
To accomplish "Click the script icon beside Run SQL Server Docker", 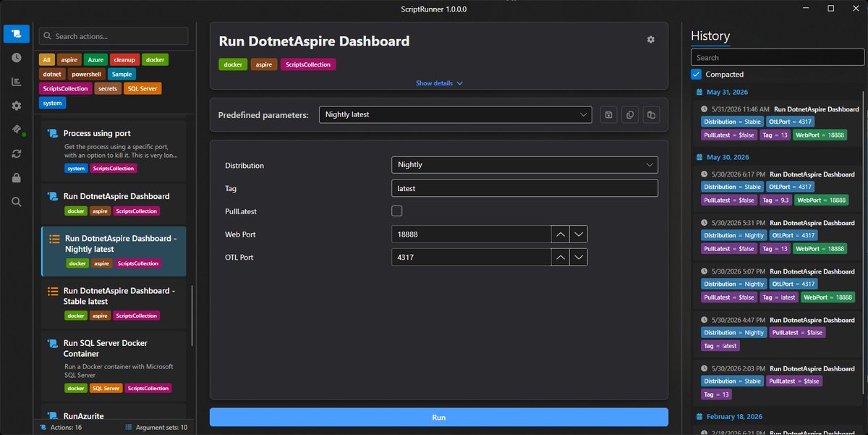I will click(52, 343).
